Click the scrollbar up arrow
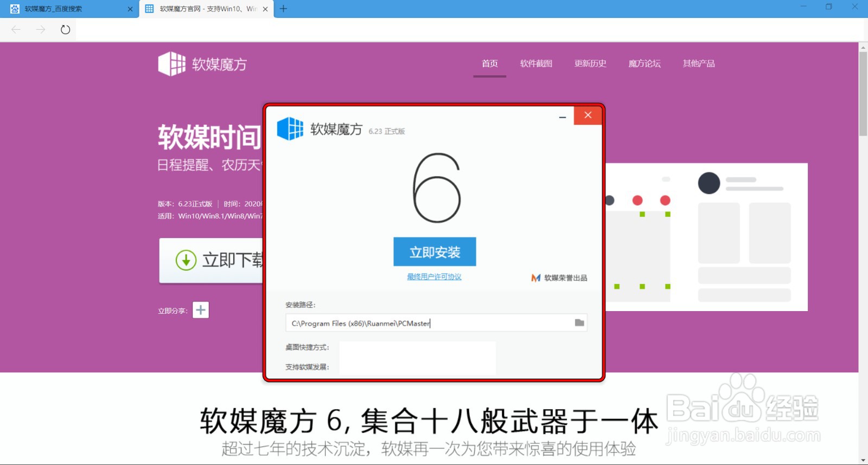The height and width of the screenshot is (465, 868). [x=863, y=47]
